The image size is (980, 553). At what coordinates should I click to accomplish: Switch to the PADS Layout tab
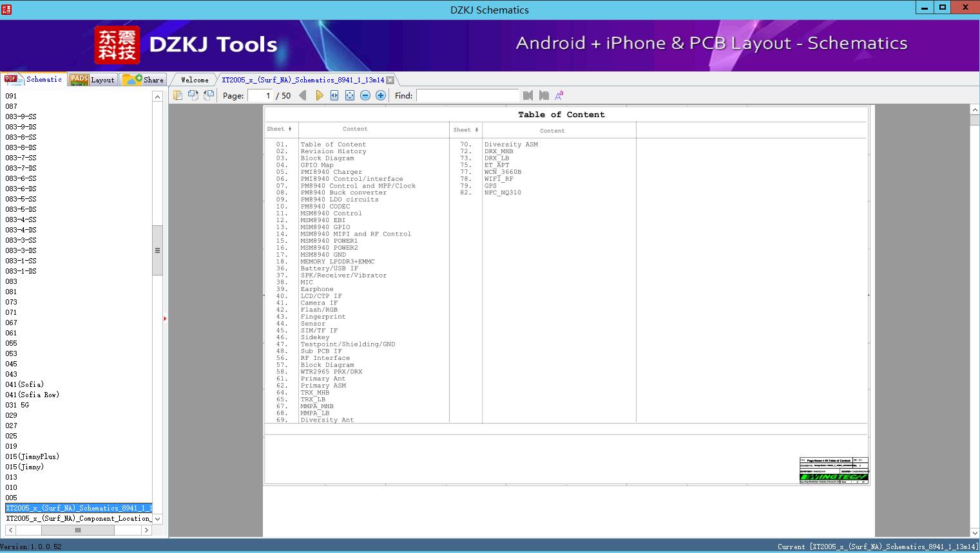coord(92,80)
